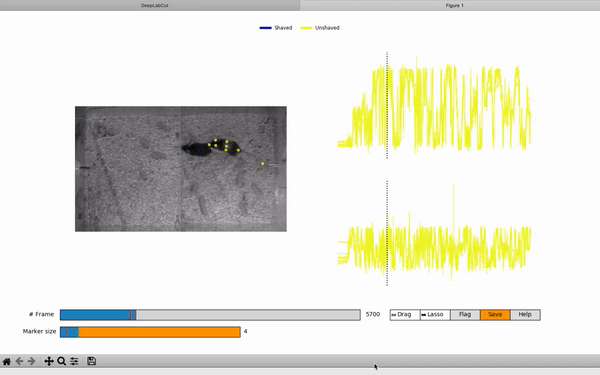Toggle the Lasso option

click(x=435, y=315)
